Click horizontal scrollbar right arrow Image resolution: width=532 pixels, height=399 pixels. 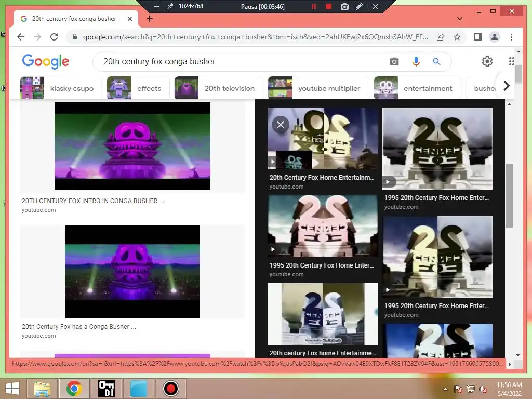click(x=509, y=364)
